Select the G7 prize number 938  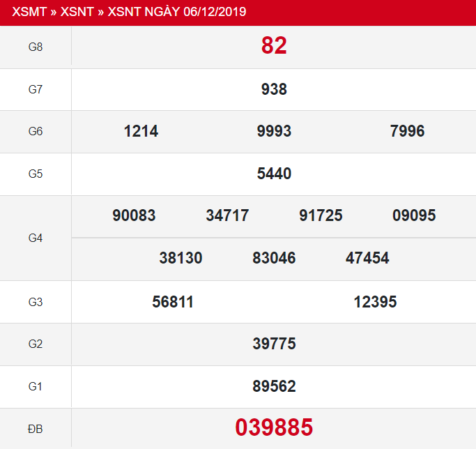tap(274, 89)
